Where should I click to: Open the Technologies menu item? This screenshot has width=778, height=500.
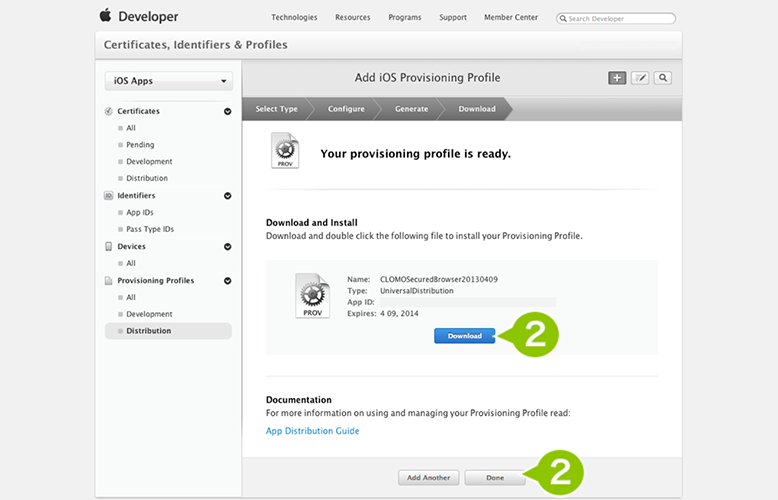tap(294, 17)
